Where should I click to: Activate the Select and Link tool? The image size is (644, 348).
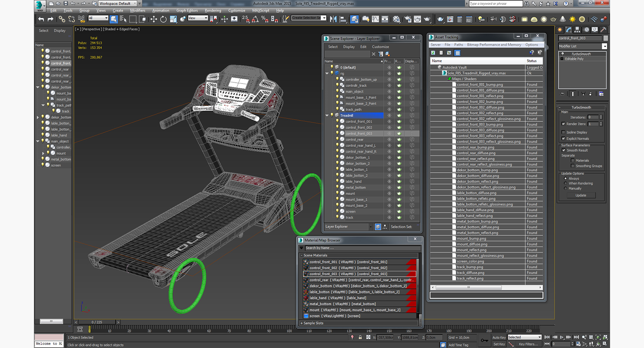click(x=62, y=19)
